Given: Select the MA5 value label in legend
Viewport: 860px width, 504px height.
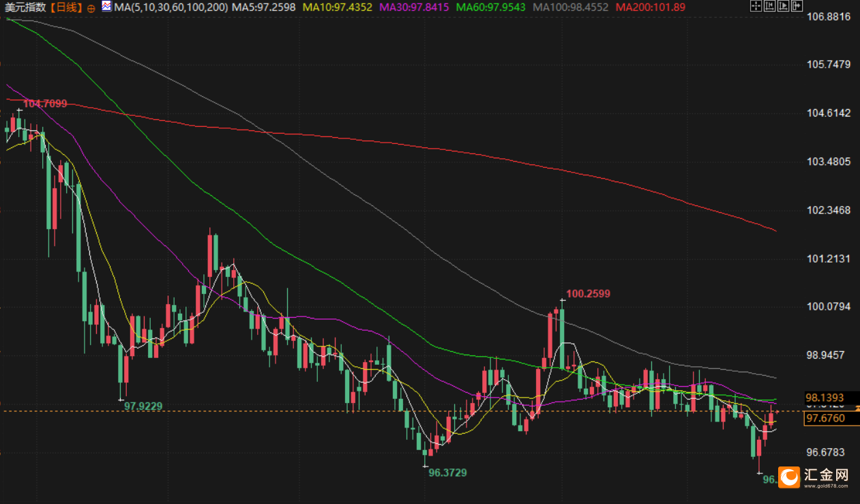Looking at the screenshot, I should pyautogui.click(x=264, y=8).
